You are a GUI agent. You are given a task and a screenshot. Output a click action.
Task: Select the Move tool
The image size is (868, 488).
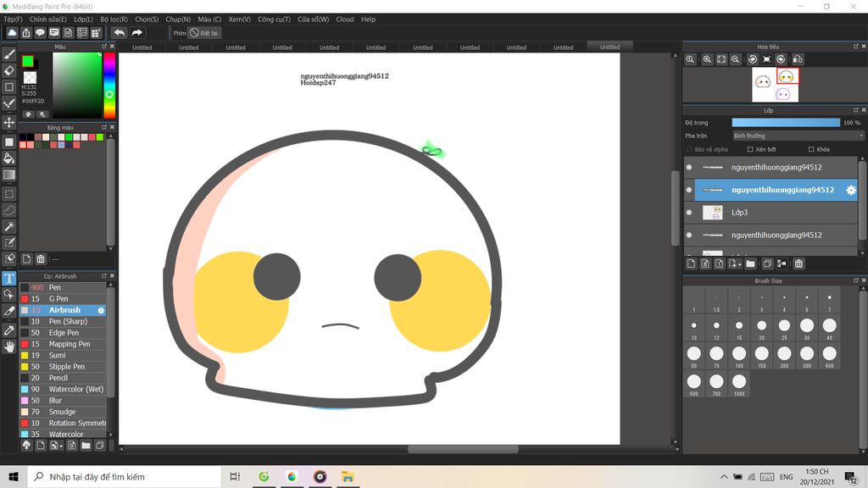(9, 122)
